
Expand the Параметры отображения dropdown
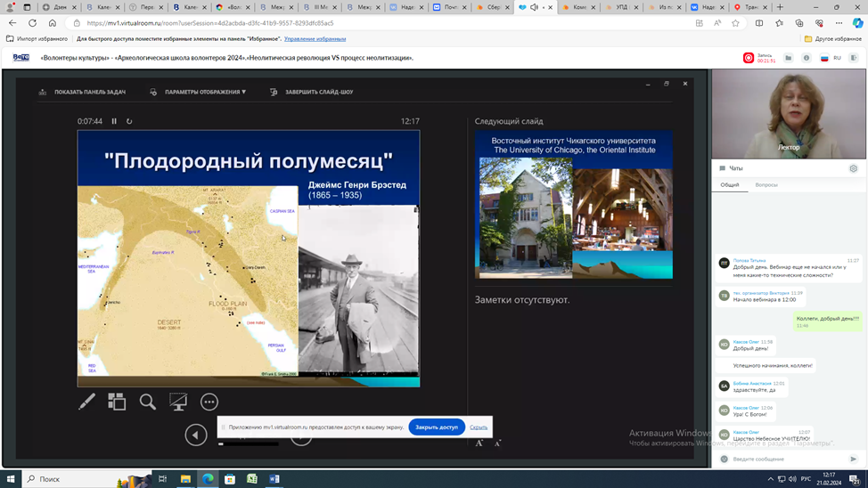[x=204, y=92]
